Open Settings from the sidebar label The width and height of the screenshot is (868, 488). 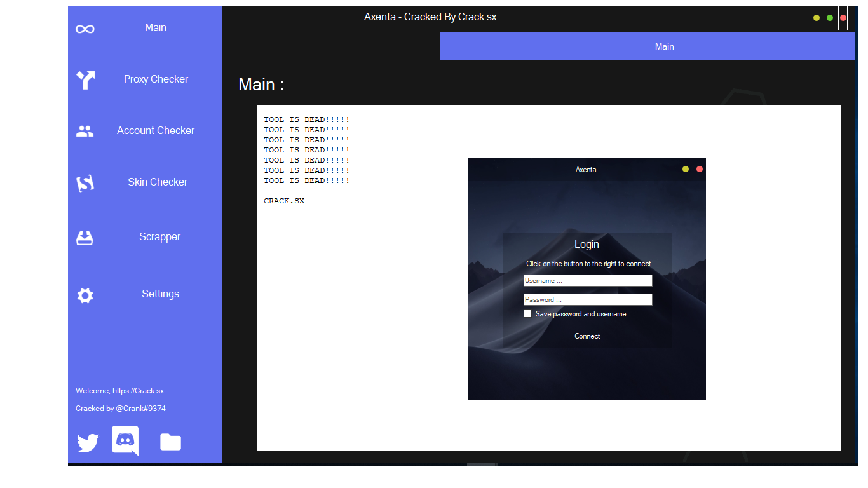coord(160,294)
